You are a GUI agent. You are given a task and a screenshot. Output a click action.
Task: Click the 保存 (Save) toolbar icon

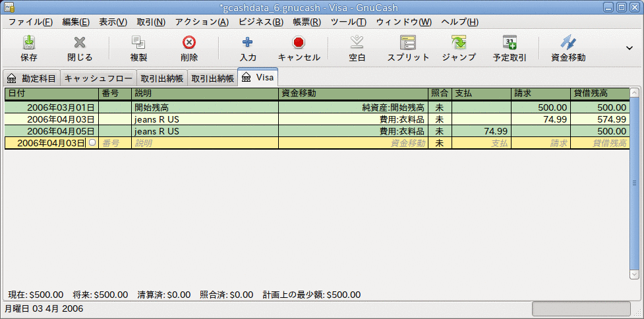click(29, 43)
